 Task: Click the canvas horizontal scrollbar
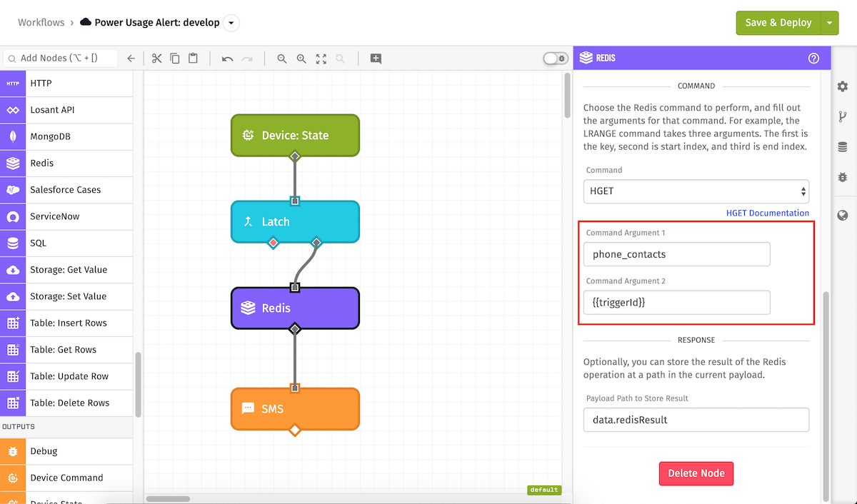click(169, 498)
